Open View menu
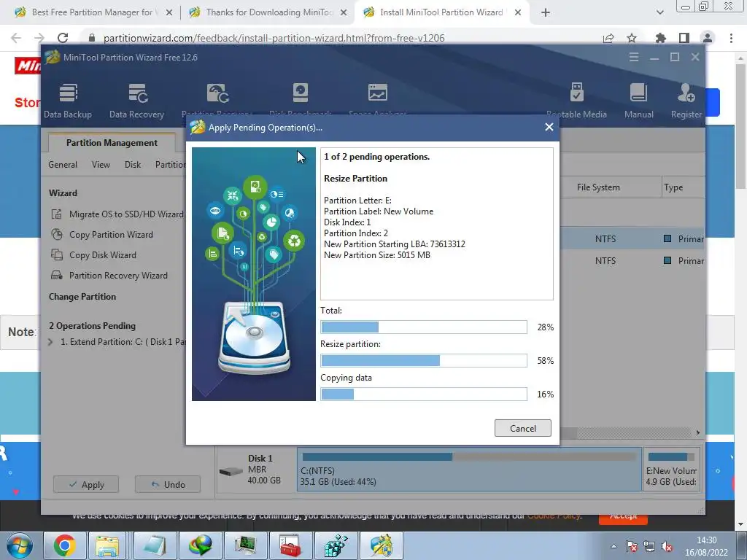This screenshot has height=560, width=747. click(101, 165)
